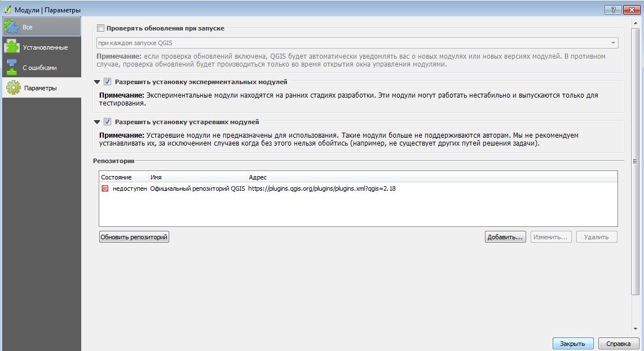The height and width of the screenshot is (351, 644).
Task: Select the 'Параметры' settings tab
Action: click(x=42, y=87)
